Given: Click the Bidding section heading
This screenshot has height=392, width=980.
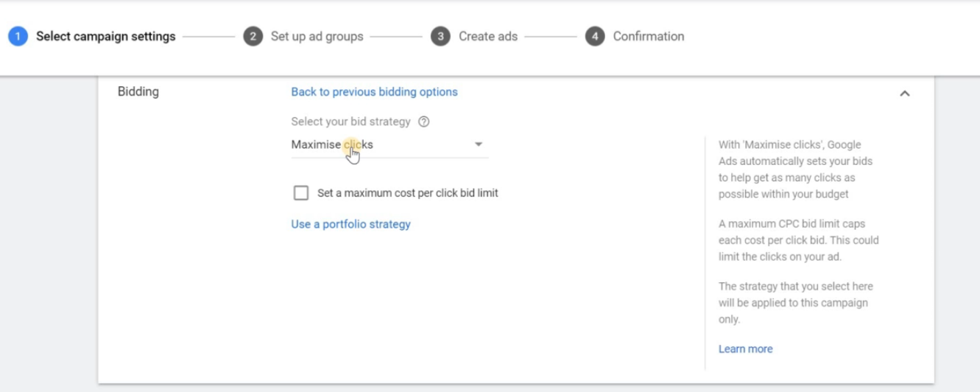Looking at the screenshot, I should (x=138, y=92).
